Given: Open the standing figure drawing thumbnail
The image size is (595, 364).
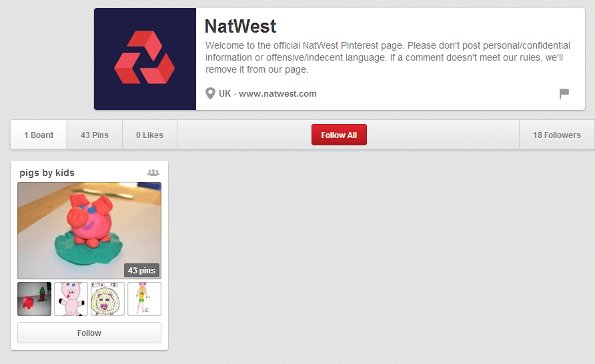Looking at the screenshot, I should [x=144, y=299].
